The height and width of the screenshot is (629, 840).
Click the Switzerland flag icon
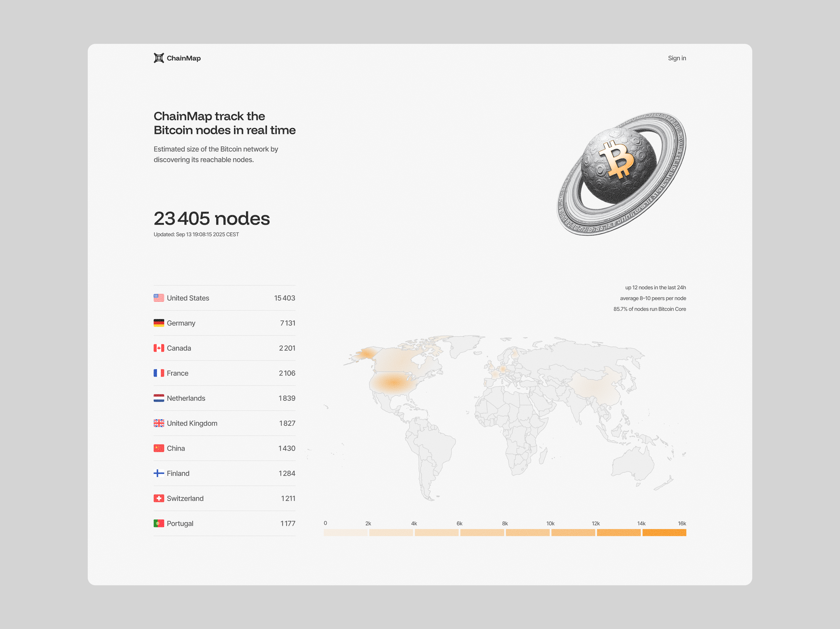159,498
